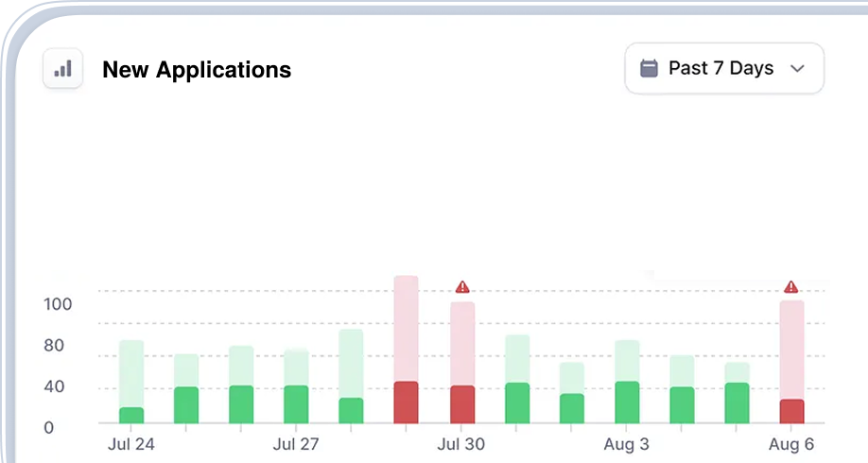Click the red warning icon above Aug 6 bar
This screenshot has height=463, width=868.
tap(791, 286)
